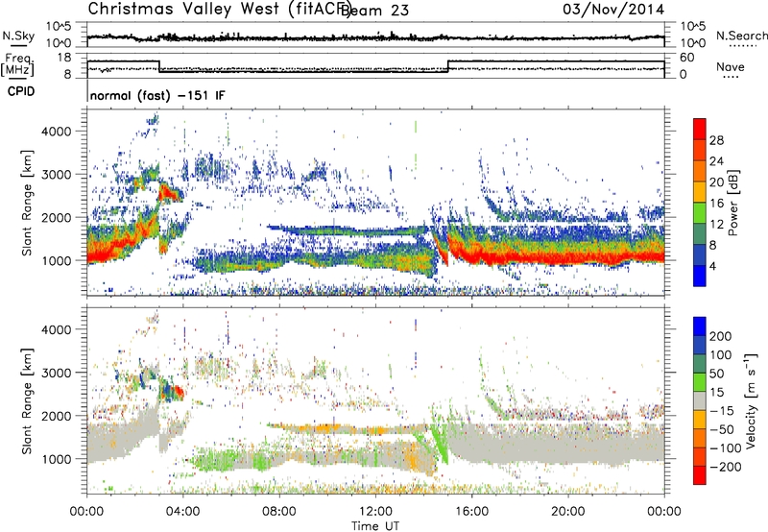Click the 'Time UT' axis label
The width and height of the screenshot is (768, 532).
tap(375, 526)
